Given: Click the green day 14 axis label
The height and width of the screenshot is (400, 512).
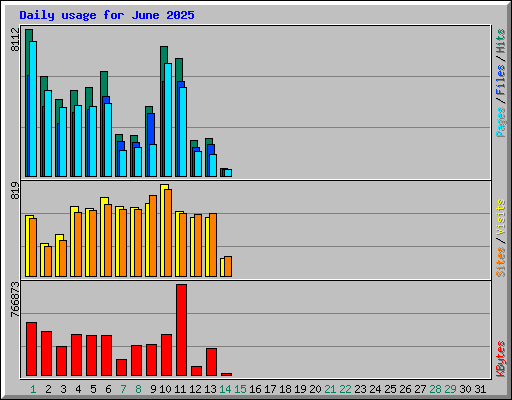Looking at the screenshot, I should coord(225,389).
